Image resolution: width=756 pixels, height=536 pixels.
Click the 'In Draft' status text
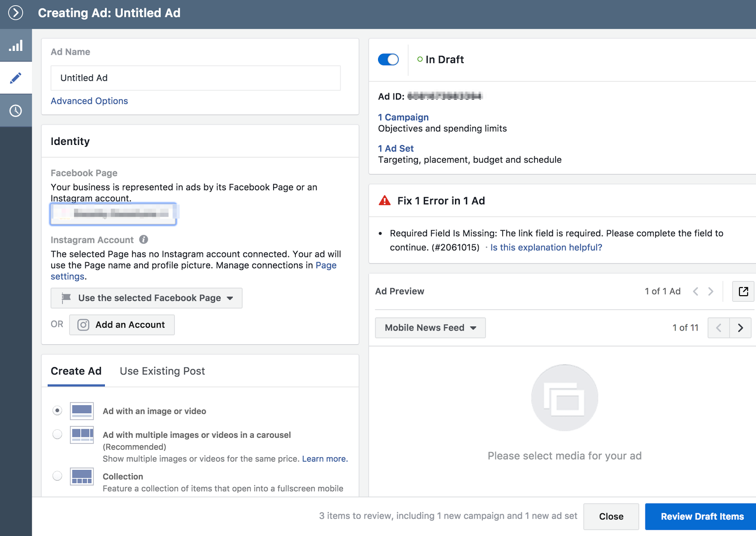pos(445,60)
